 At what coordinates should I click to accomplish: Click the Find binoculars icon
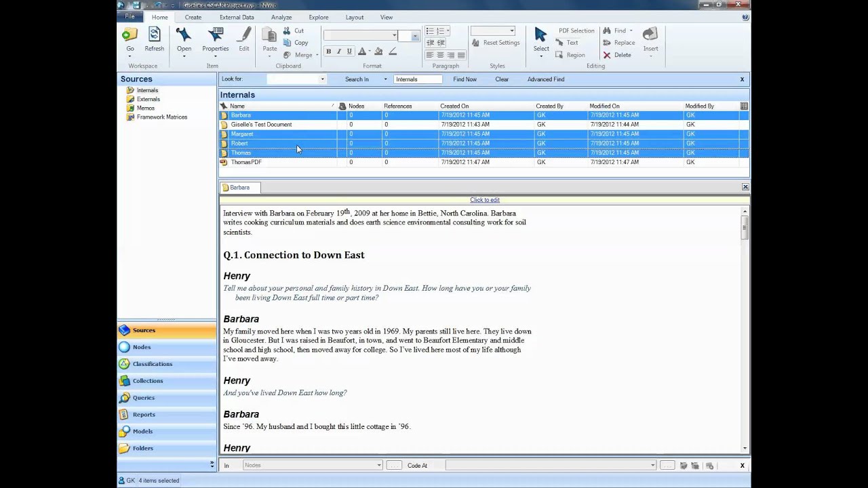[607, 30]
